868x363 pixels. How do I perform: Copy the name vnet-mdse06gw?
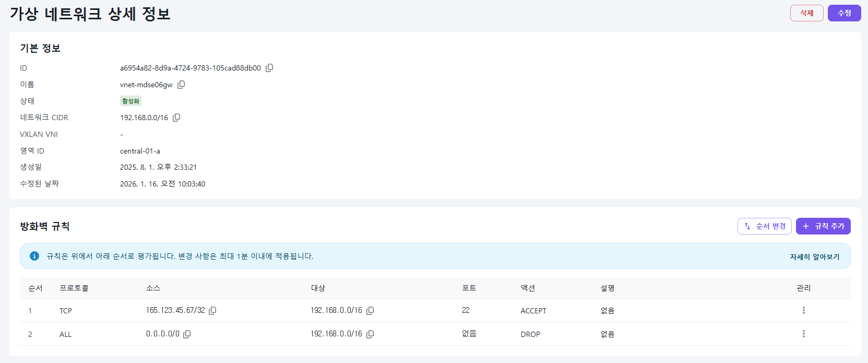[181, 85]
